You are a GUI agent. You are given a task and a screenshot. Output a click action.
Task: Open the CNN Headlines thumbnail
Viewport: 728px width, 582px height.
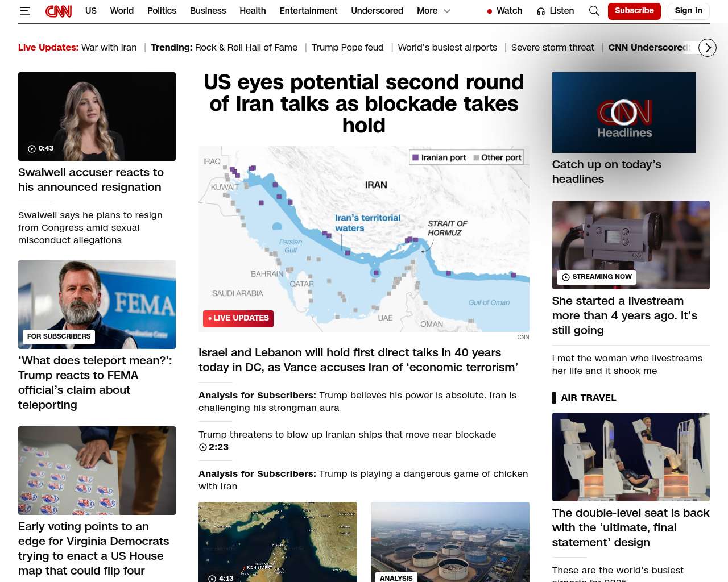pos(624,113)
